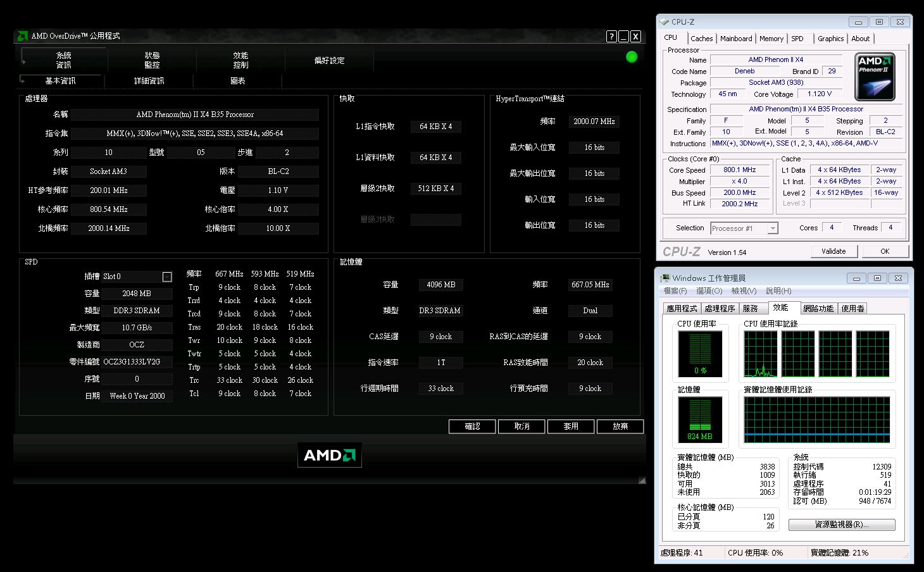Click the 824 MB memory gauge in Task Manager

coord(700,420)
